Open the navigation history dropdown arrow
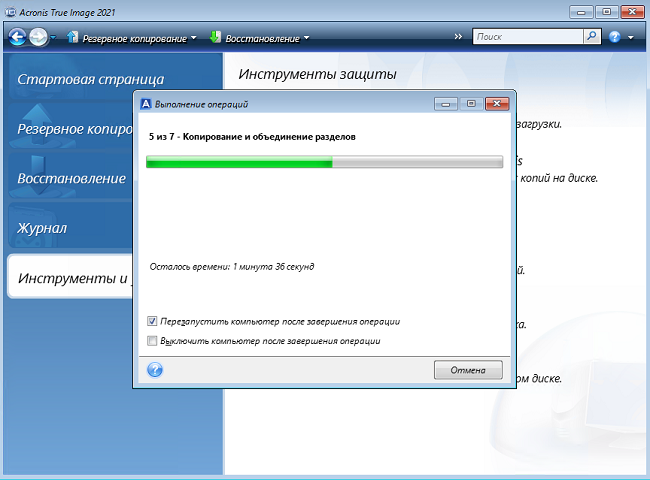 point(53,38)
